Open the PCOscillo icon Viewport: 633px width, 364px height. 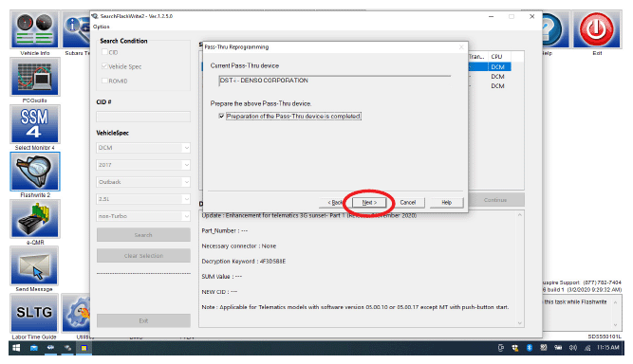point(35,77)
